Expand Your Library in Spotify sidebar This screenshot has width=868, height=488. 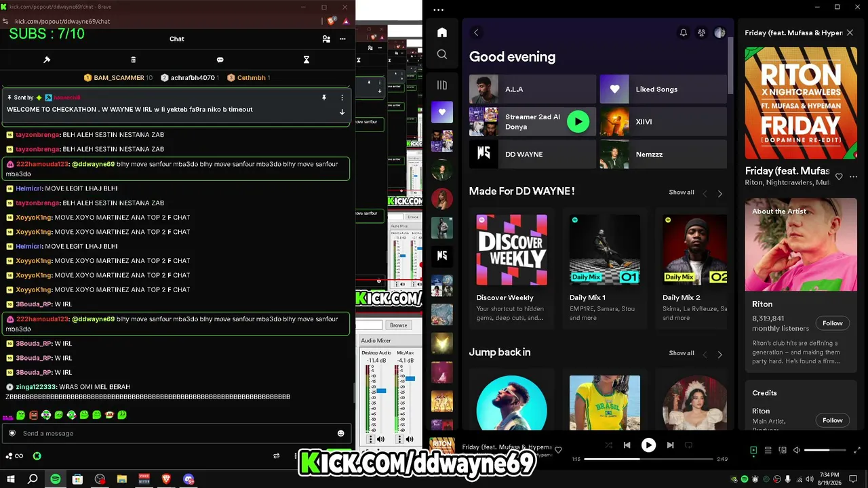[x=442, y=85]
